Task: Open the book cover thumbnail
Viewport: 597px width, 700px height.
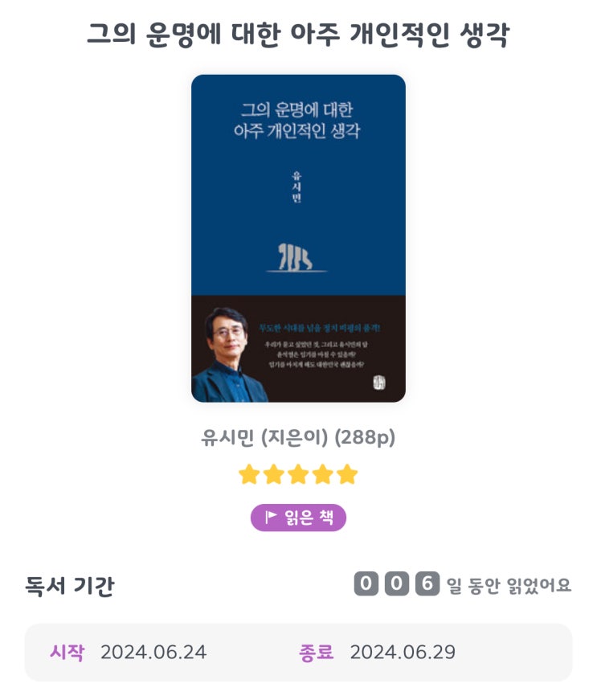Action: pyautogui.click(x=298, y=239)
